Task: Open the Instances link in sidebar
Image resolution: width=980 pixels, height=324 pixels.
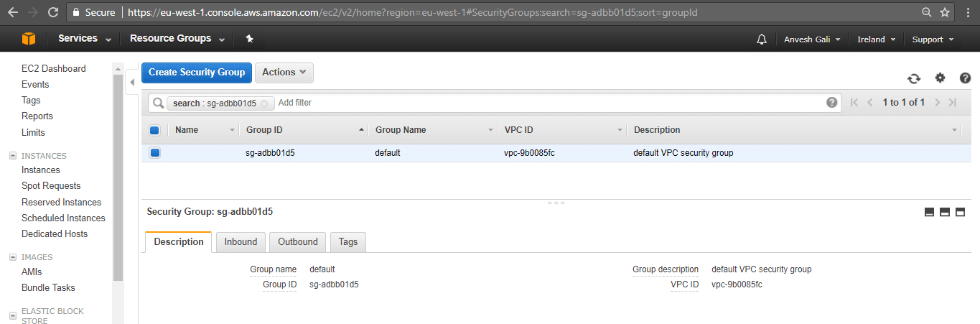Action: pyautogui.click(x=41, y=170)
